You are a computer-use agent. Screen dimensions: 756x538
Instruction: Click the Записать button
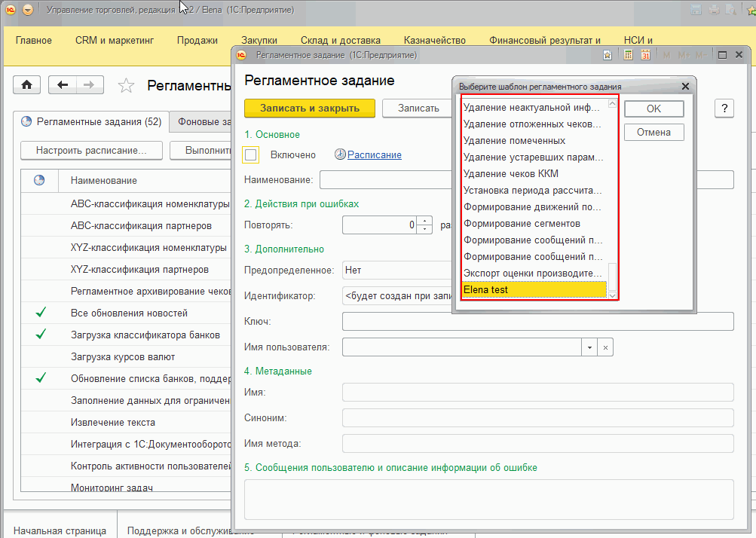[x=418, y=109]
